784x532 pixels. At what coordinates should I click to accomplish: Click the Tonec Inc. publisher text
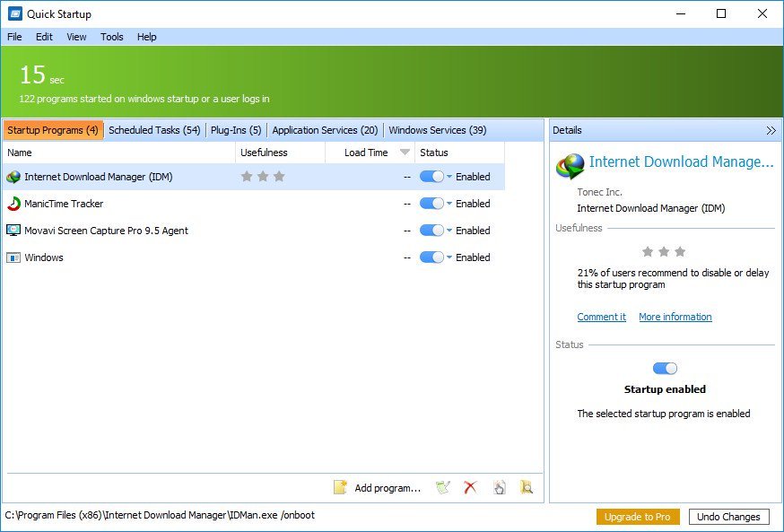tap(599, 192)
